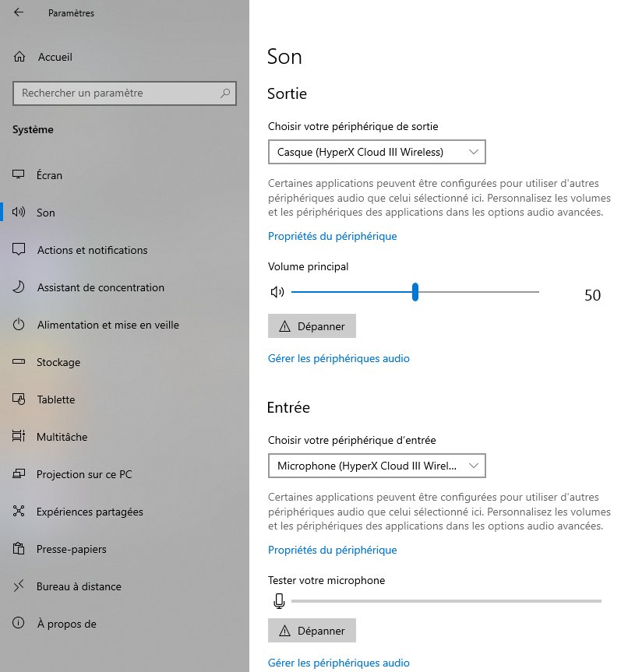Click the Alimentation et mise en veille icon
Screen dimensions: 621x672
click(x=19, y=325)
